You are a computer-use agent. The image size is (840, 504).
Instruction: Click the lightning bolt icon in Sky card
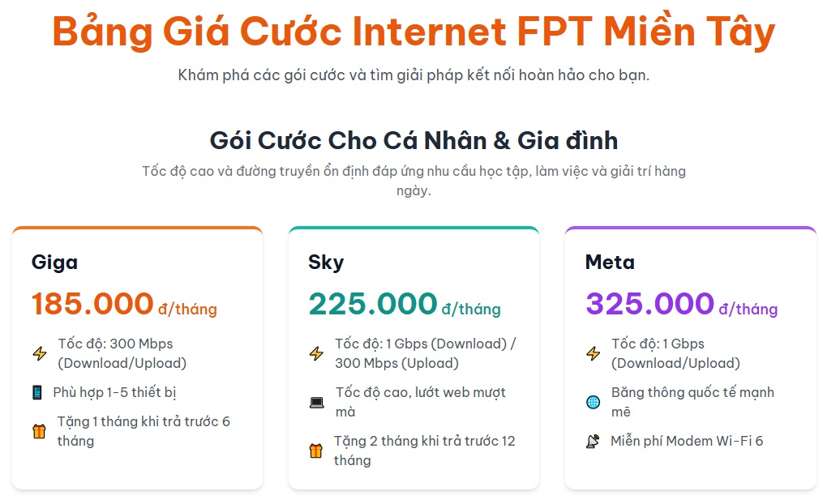click(316, 353)
